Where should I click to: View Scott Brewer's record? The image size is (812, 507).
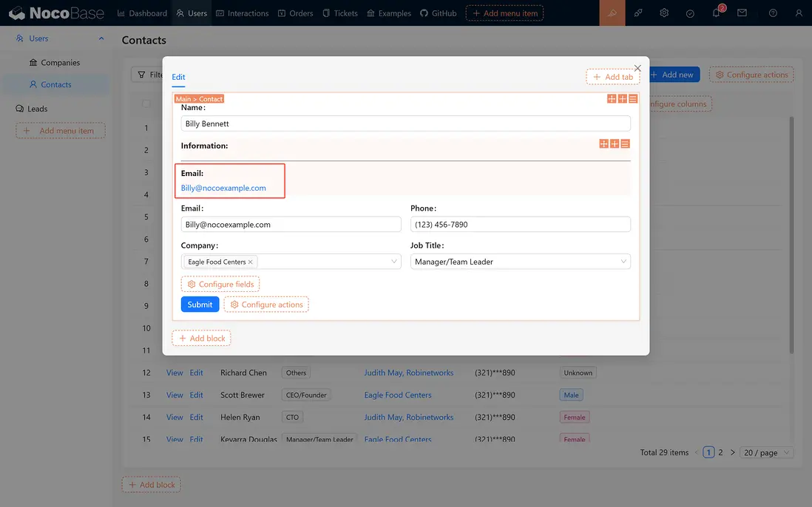click(x=175, y=395)
